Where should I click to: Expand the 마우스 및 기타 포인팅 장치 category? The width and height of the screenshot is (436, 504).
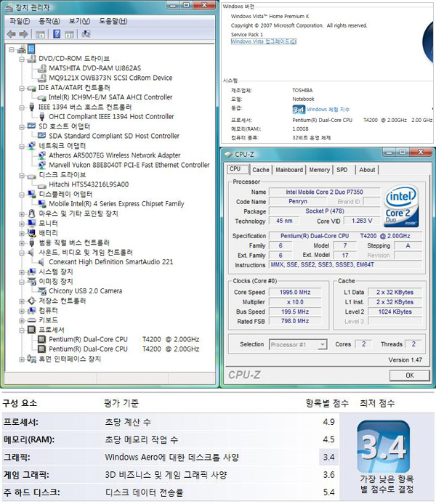[x=22, y=214]
